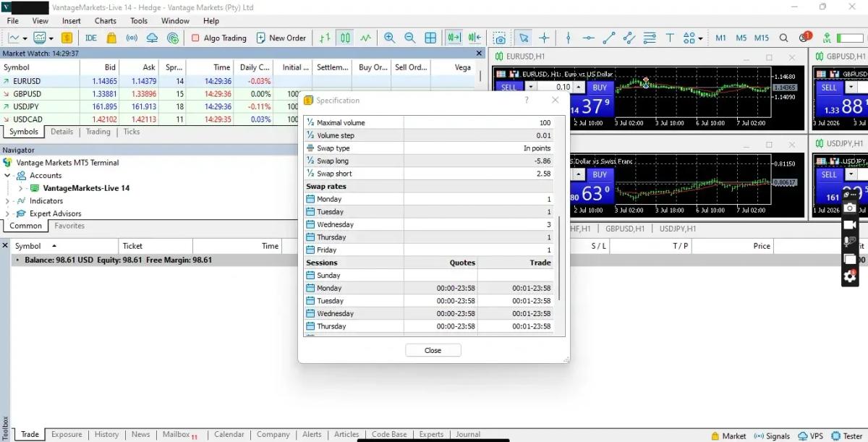
Task: Select the trendline drawing tool
Action: [x=609, y=38]
